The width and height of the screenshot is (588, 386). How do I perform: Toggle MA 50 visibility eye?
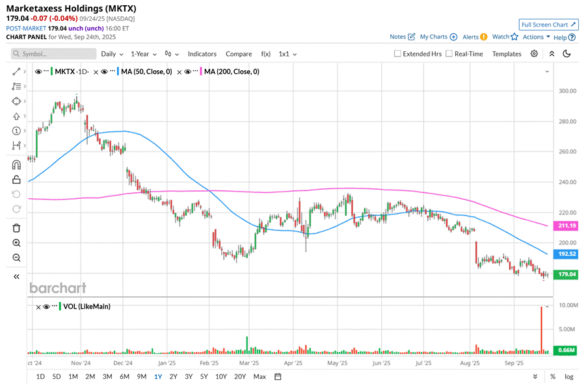coord(104,71)
